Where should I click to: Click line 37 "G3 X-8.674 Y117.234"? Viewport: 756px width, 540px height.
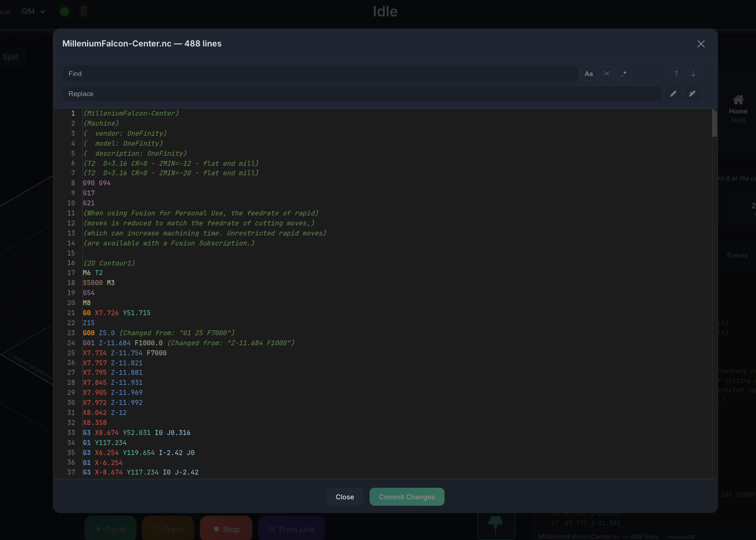120,472
